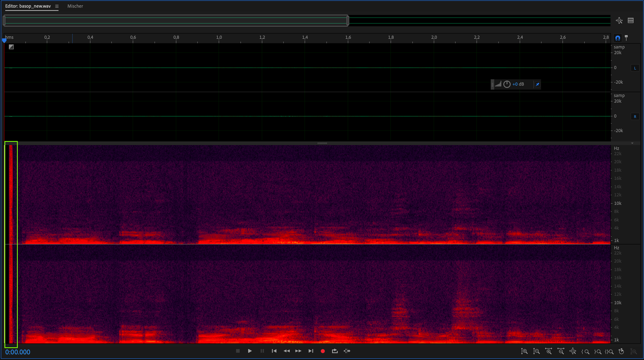Toggle the right channel R button

[635, 117]
